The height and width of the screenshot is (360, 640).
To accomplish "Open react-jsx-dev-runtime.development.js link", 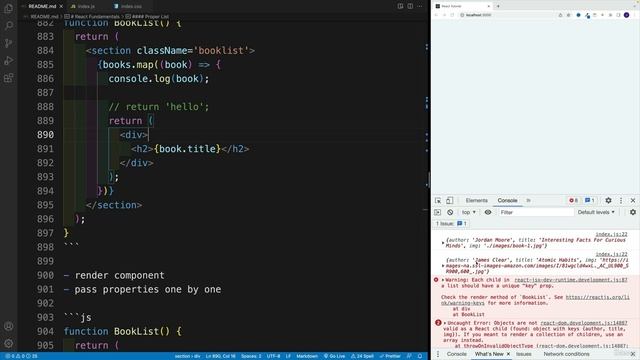I will 571,280.
